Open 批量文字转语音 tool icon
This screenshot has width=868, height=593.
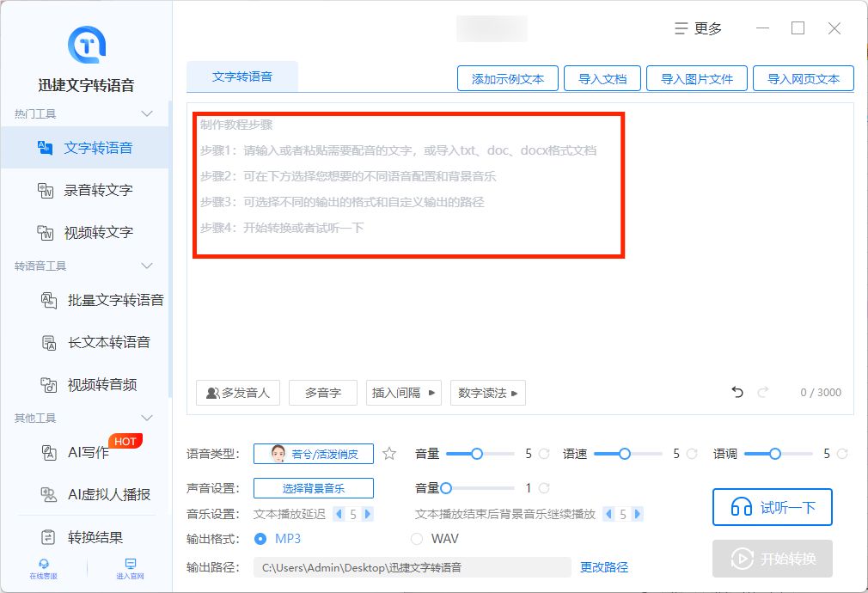click(49, 300)
